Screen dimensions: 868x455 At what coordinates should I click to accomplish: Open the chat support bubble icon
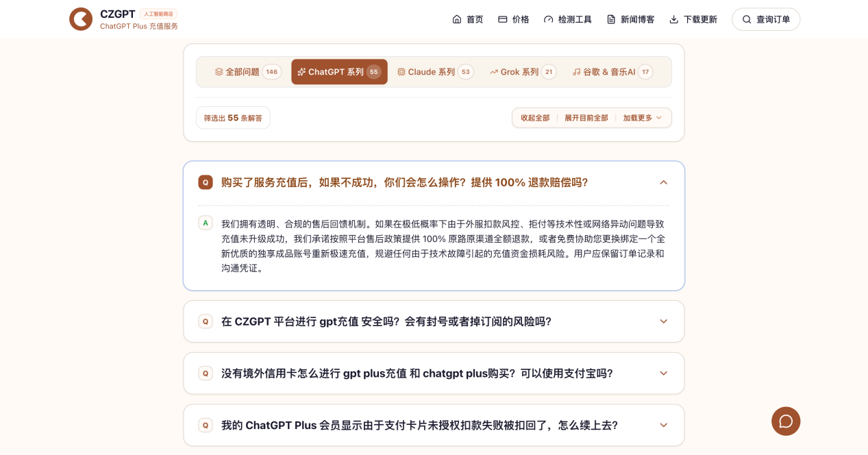pyautogui.click(x=786, y=421)
